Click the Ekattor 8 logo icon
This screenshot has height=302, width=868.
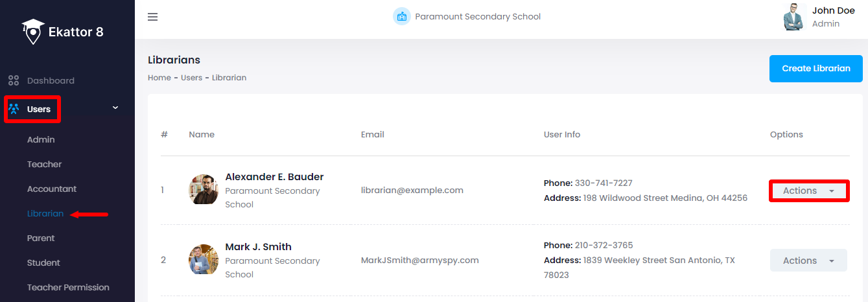click(x=32, y=32)
